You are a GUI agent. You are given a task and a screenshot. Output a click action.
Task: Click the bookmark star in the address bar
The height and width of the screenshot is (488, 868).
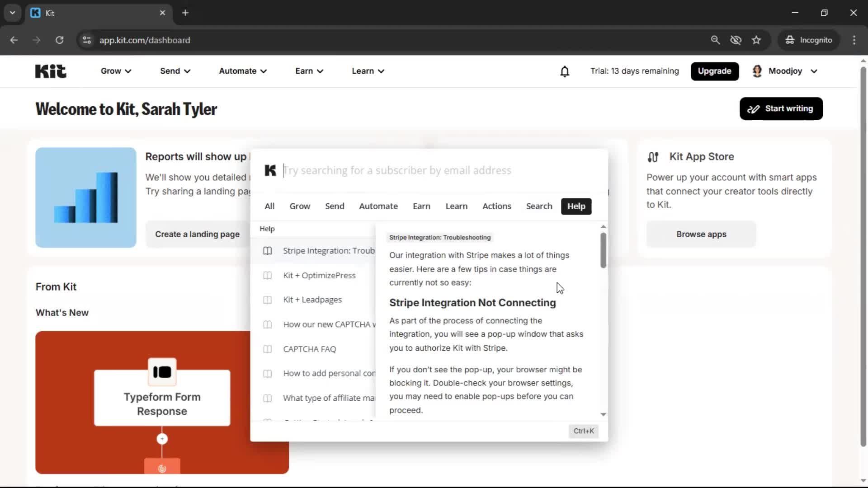click(756, 40)
